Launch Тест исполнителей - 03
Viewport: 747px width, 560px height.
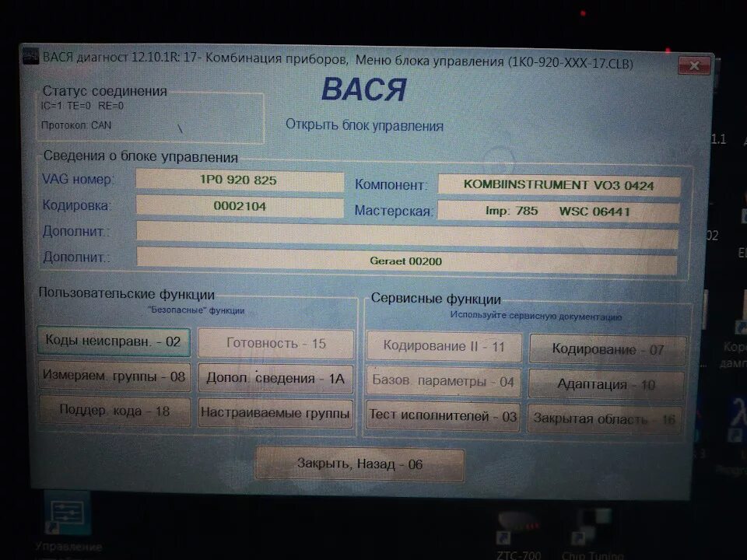point(443,415)
